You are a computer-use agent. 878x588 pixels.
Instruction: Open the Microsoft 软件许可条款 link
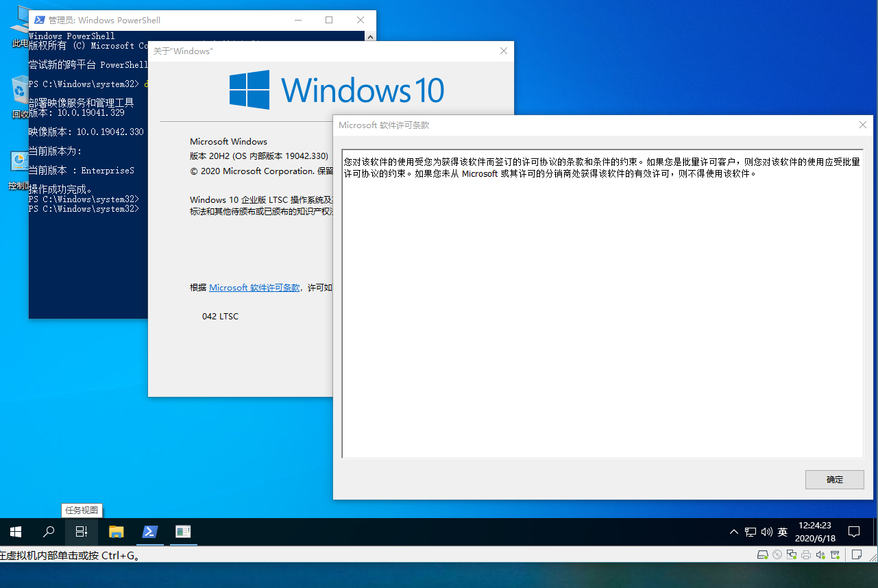click(254, 288)
